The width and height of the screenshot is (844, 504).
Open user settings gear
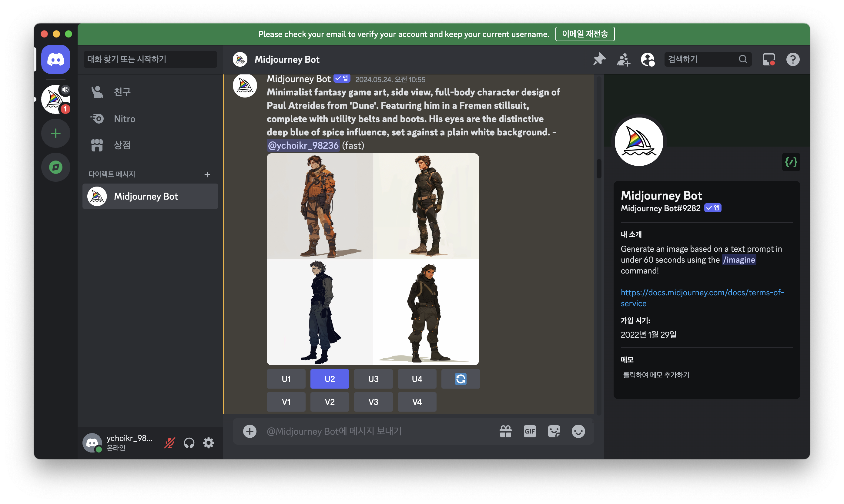pos(208,443)
